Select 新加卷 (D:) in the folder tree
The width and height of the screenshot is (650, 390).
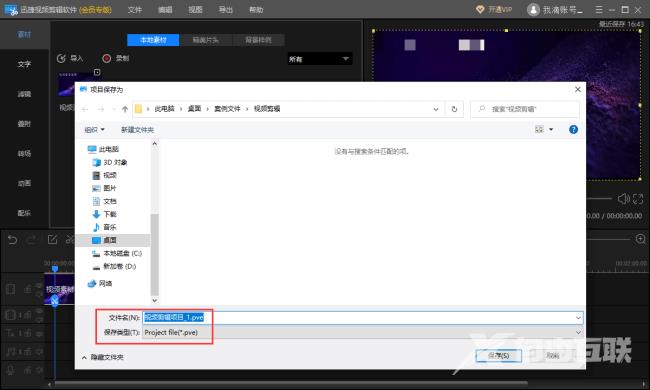[x=114, y=266]
